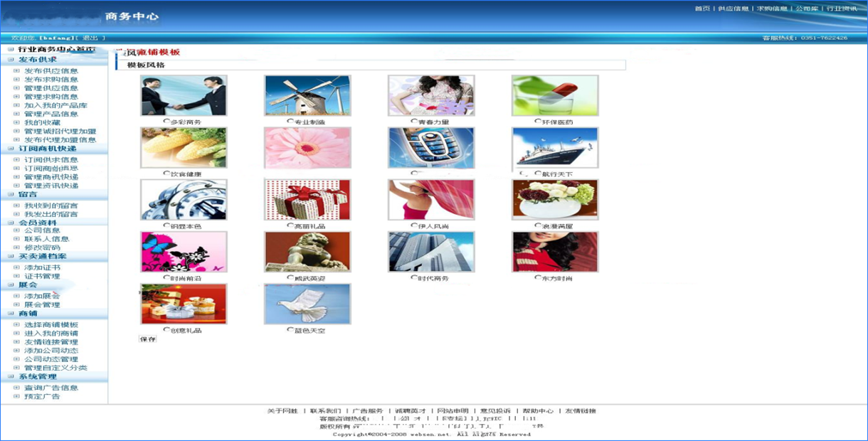The height and width of the screenshot is (441, 868).
Task: Open 进入我的商铺 in sidebar
Action: [51, 333]
